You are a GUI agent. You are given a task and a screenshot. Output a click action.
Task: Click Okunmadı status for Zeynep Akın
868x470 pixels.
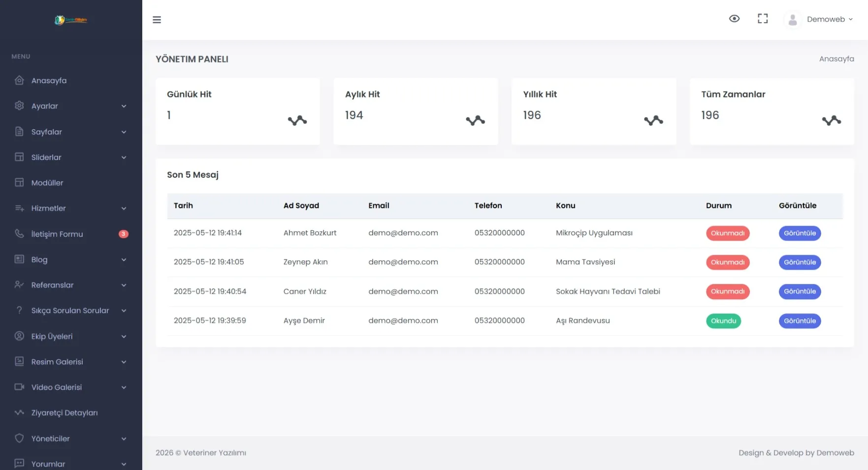(727, 262)
